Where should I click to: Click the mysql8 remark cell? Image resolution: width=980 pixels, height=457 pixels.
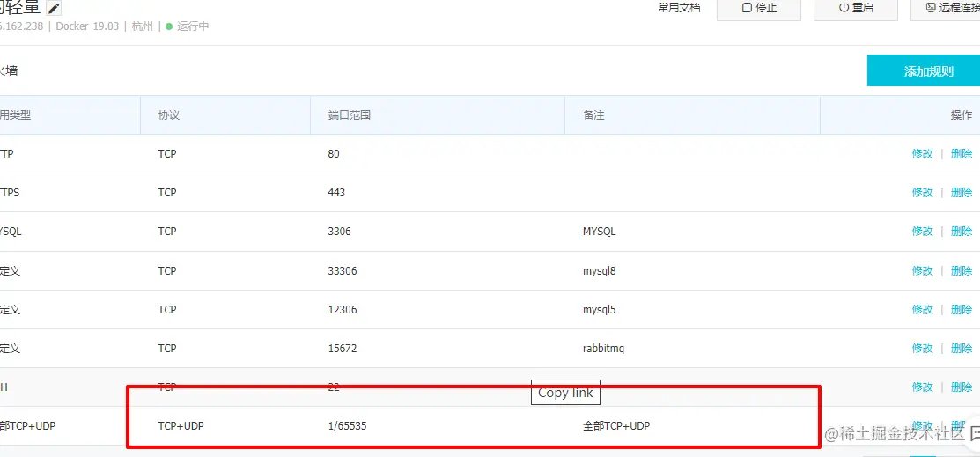pos(600,270)
